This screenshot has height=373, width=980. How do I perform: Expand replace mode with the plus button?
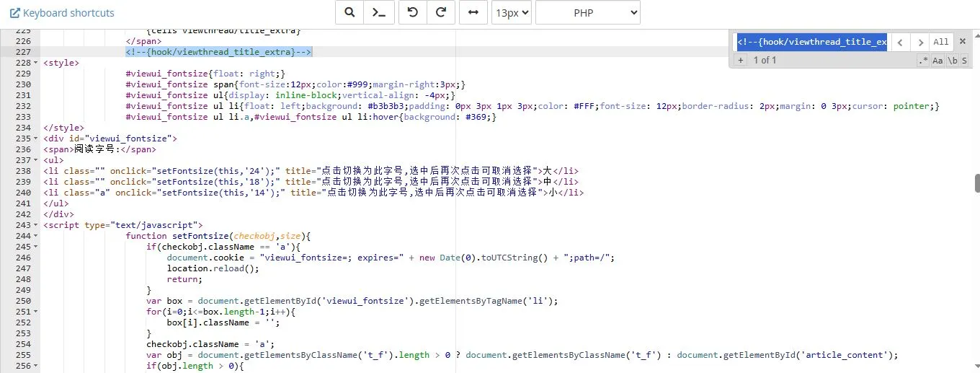point(740,61)
